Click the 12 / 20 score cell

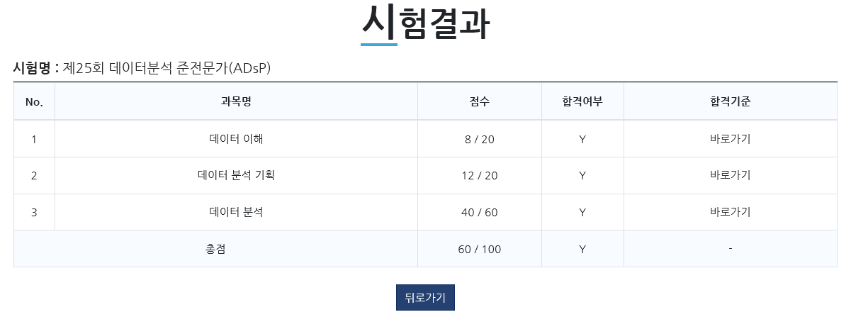(479, 176)
